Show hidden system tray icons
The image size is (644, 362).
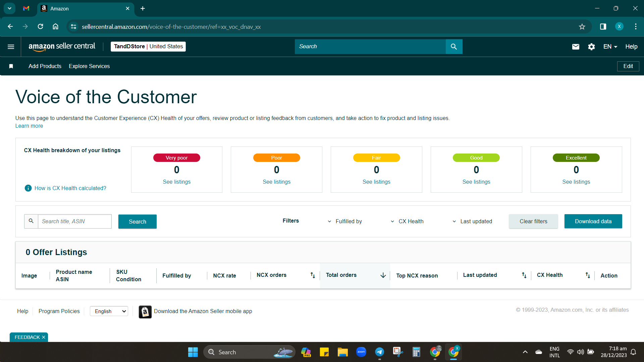pyautogui.click(x=525, y=352)
